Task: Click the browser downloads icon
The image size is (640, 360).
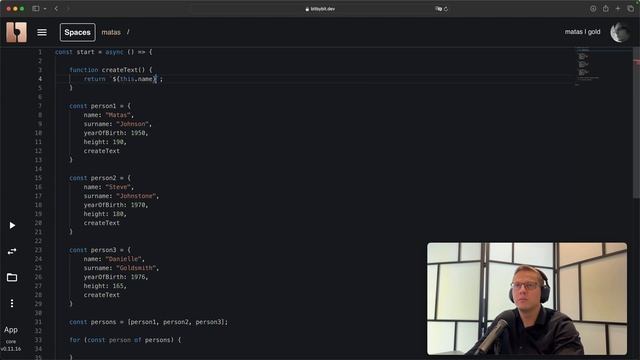Action: point(593,9)
